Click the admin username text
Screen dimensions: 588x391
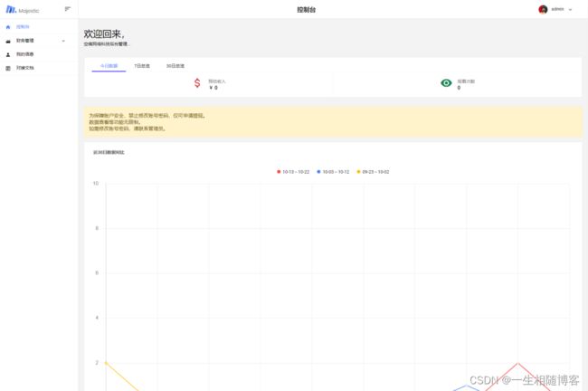point(557,9)
